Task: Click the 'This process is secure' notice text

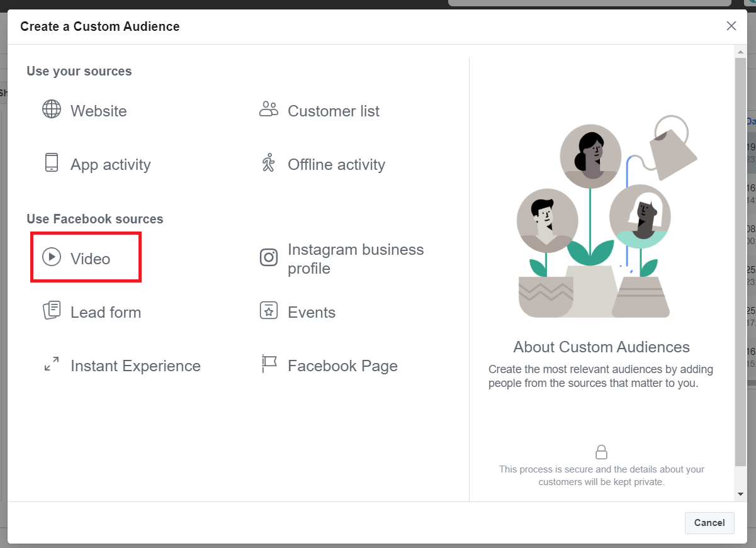Action: pos(602,476)
